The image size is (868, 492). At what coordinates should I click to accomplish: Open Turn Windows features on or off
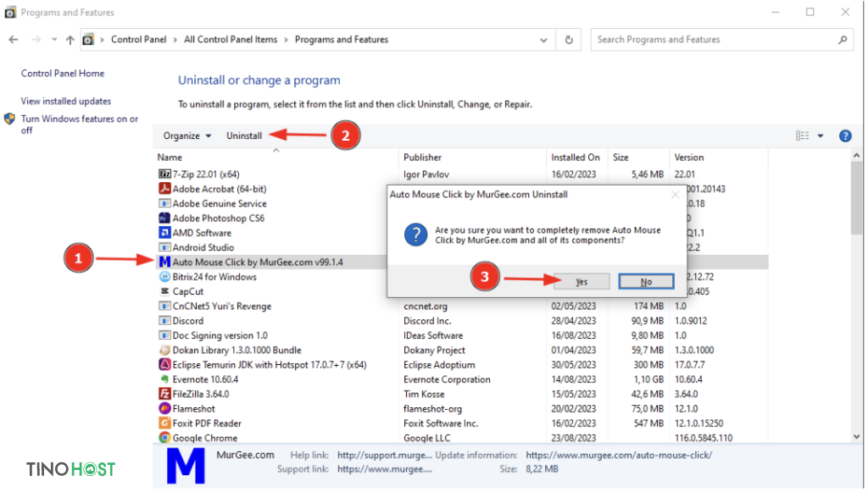tap(79, 124)
